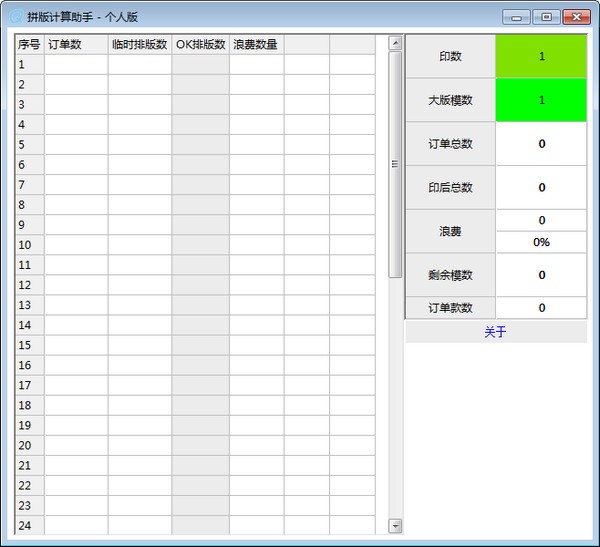600x547 pixels.
Task: Click the scrollbar up arrow
Action: (x=395, y=43)
